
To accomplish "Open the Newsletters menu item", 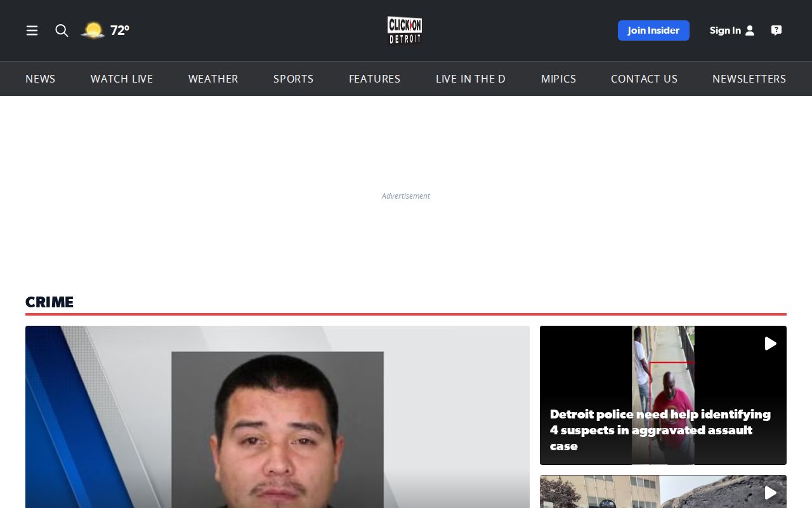I will click(749, 79).
